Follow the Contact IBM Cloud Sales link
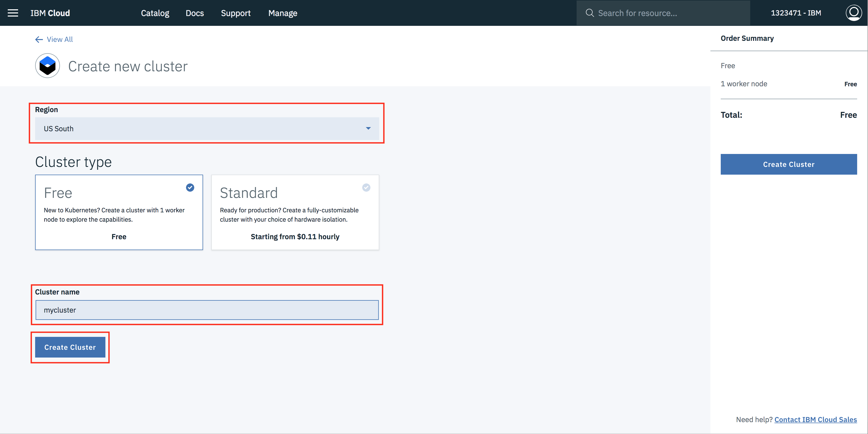The width and height of the screenshot is (868, 434). (x=815, y=420)
